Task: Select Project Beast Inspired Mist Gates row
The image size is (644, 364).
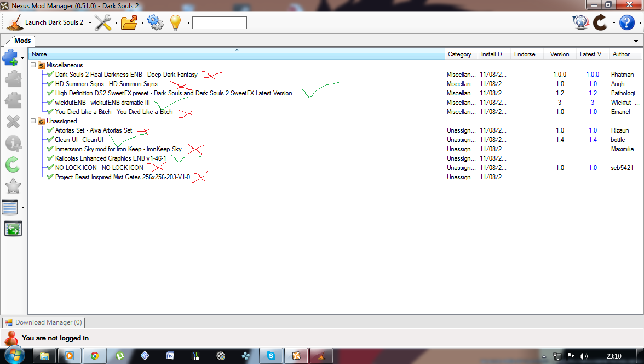Action: (123, 177)
